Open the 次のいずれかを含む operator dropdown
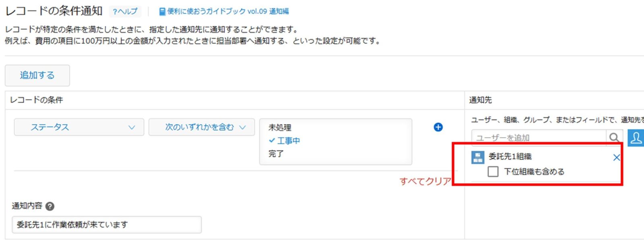This screenshot has height=240, width=644. point(202,127)
